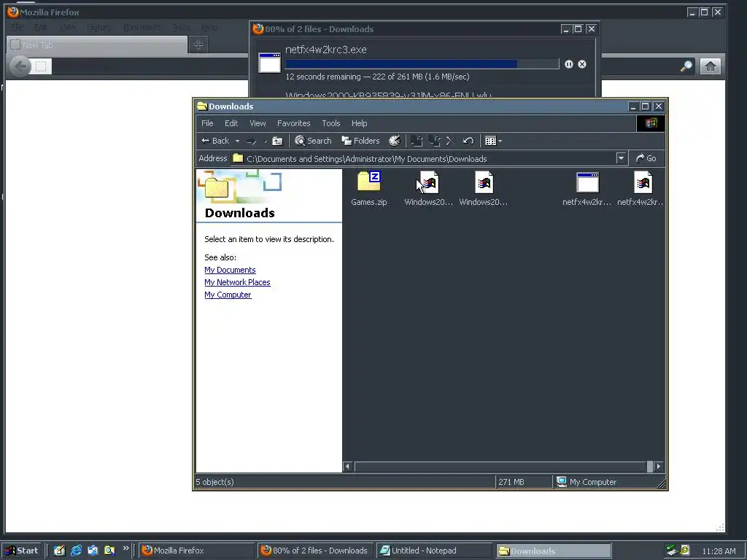Screen dimensions: 747x560
Task: Click the Copy To toolbar icon
Action: click(x=434, y=141)
